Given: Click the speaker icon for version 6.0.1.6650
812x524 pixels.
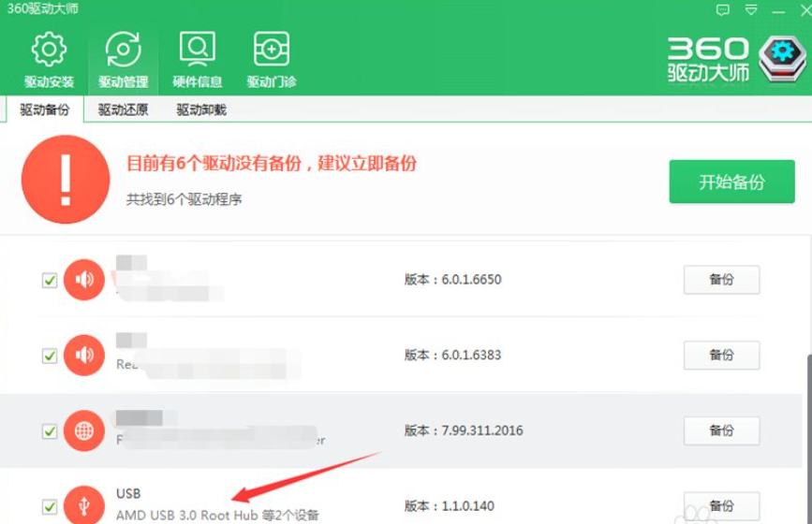Looking at the screenshot, I should coord(84,280).
